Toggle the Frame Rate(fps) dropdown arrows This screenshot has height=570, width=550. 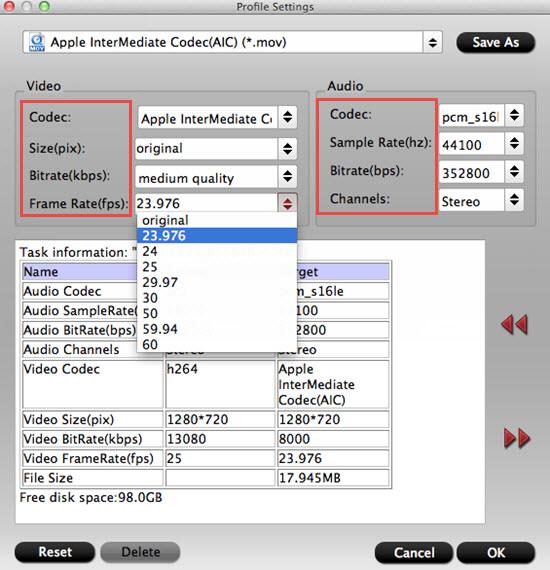(x=288, y=203)
